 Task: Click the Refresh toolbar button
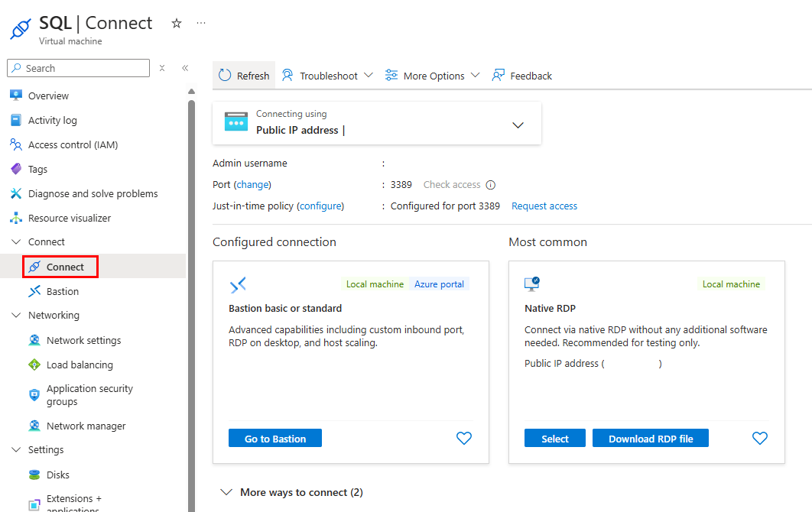244,76
